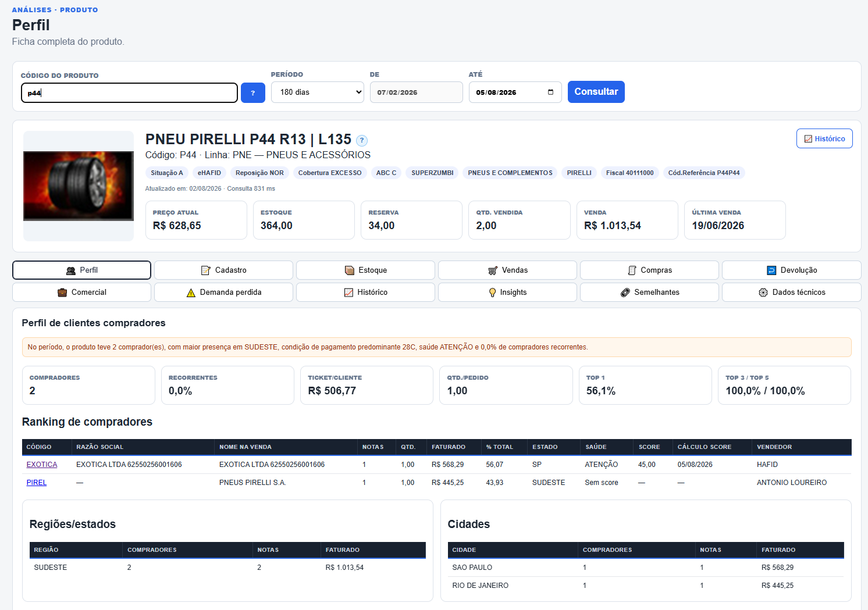Open the Insights lightbulb tab
The image size is (868, 610).
pyautogui.click(x=507, y=292)
